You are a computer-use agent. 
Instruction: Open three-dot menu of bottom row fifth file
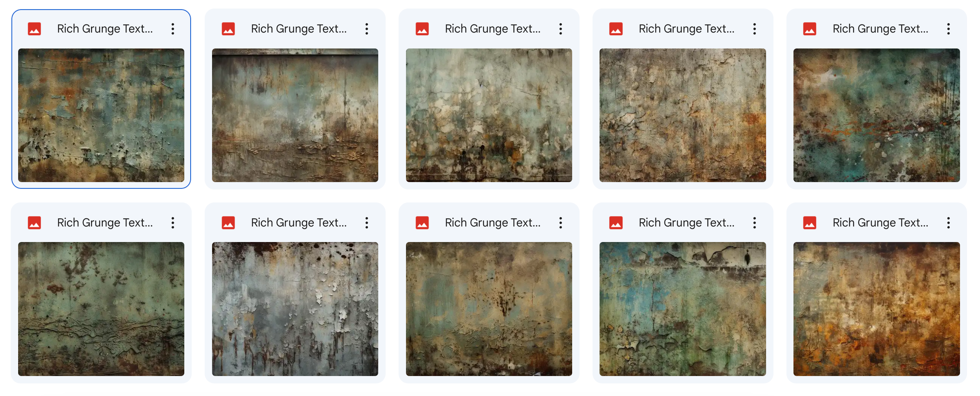(x=949, y=222)
